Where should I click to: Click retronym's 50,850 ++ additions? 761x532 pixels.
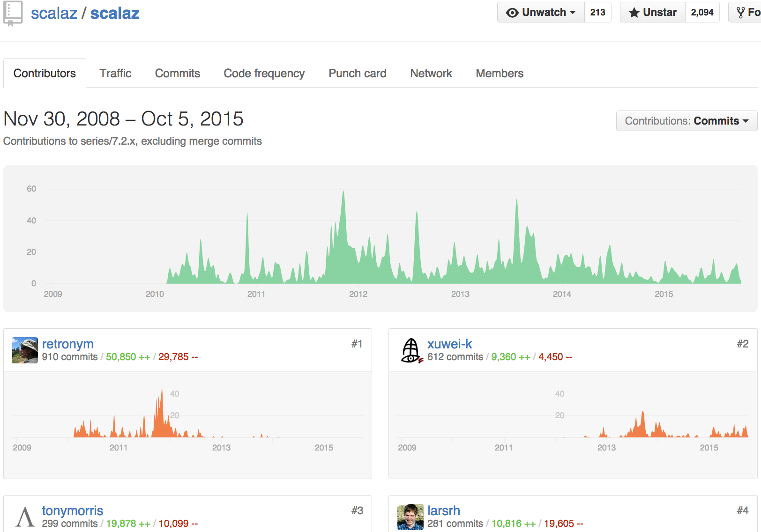tap(128, 357)
